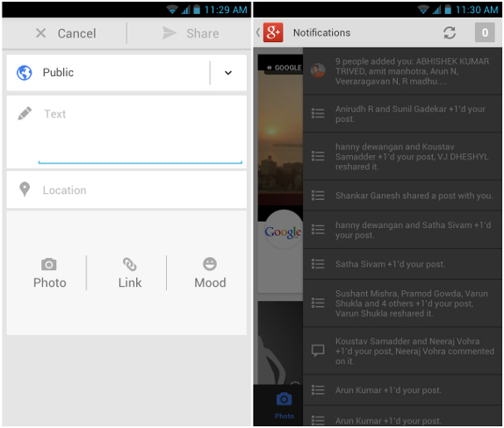The height and width of the screenshot is (428, 504).
Task: Open Satha Sivam +1'd your post notification
Action: tap(402, 264)
